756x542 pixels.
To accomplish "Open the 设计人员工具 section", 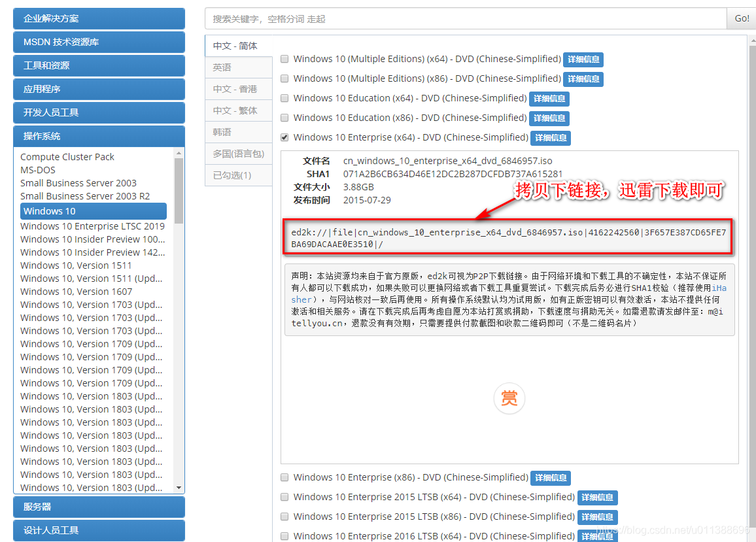I will click(99, 530).
